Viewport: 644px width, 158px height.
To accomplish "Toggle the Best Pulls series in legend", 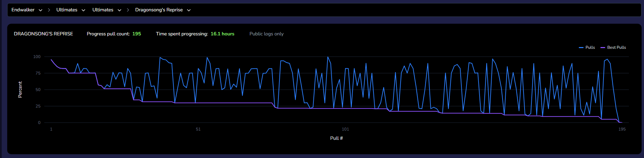I will 613,47.
